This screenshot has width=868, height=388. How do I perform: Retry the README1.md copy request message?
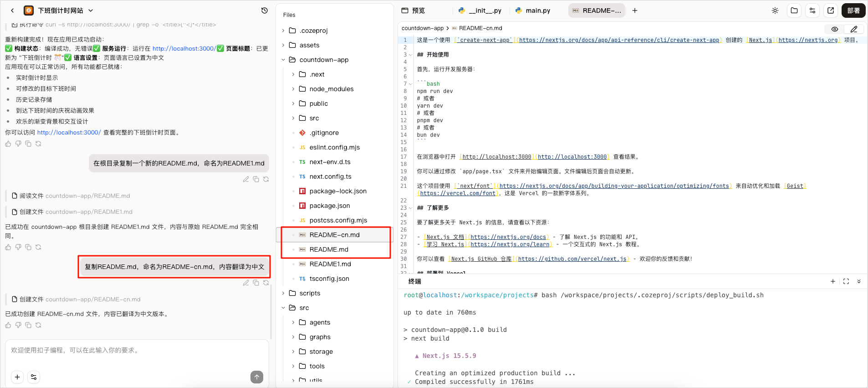click(x=266, y=179)
